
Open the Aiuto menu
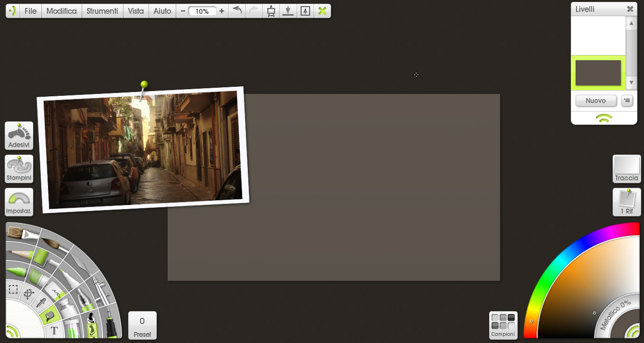(162, 11)
